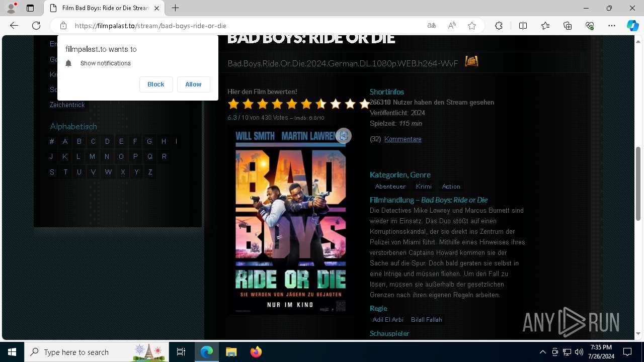Open volume control in tray
This screenshot has height=362, width=644.
[x=579, y=352]
